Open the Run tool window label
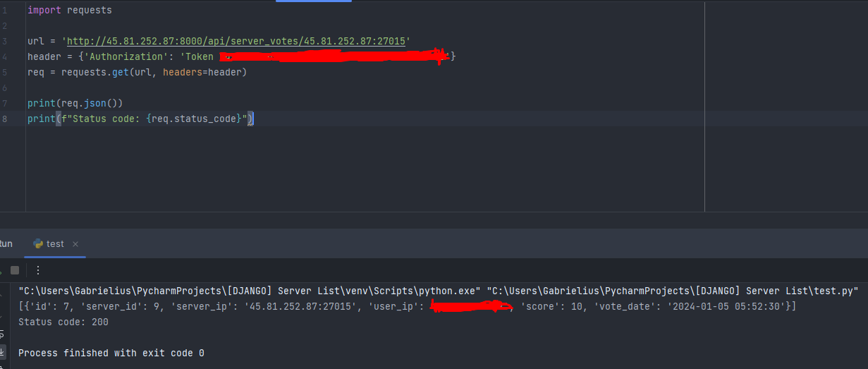Image resolution: width=868 pixels, height=369 pixels. tap(6, 244)
